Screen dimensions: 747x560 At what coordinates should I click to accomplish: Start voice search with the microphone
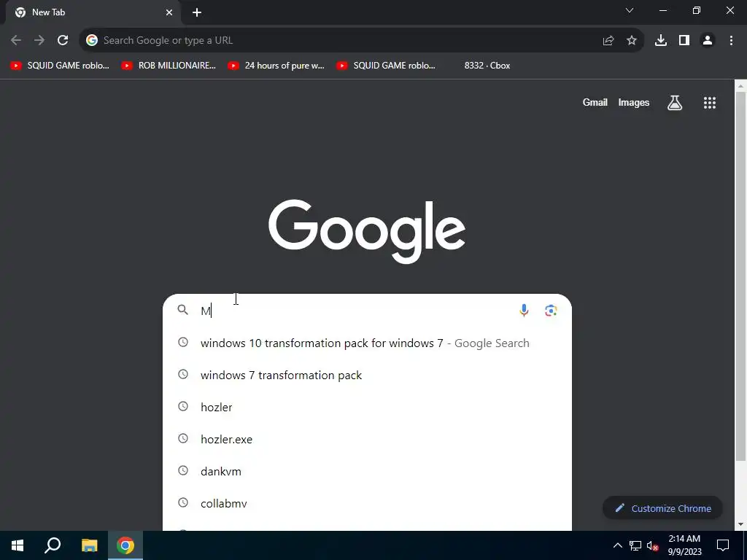pyautogui.click(x=524, y=311)
